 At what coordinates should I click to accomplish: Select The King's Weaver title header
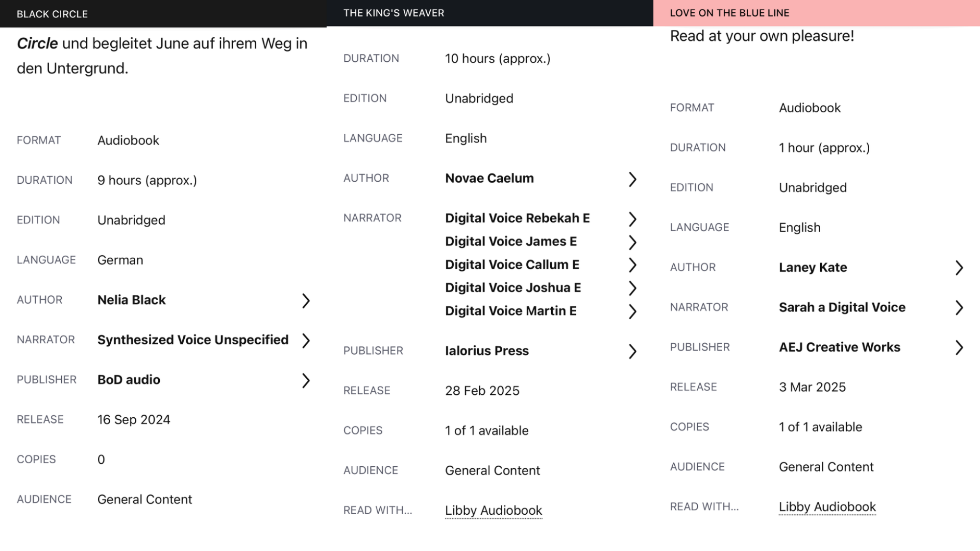(x=393, y=13)
